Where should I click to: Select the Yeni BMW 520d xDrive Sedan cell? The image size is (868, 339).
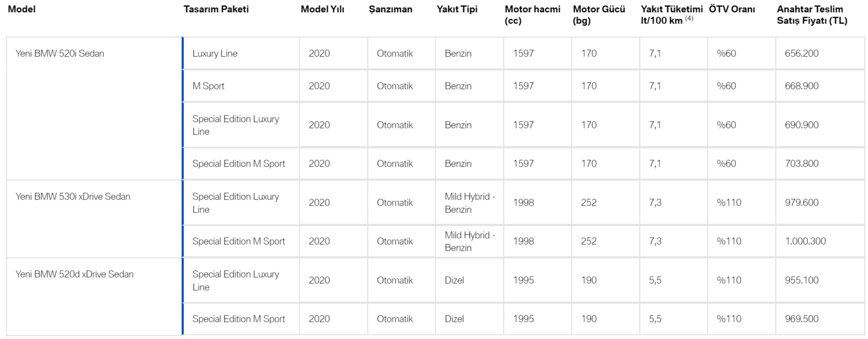[74, 274]
